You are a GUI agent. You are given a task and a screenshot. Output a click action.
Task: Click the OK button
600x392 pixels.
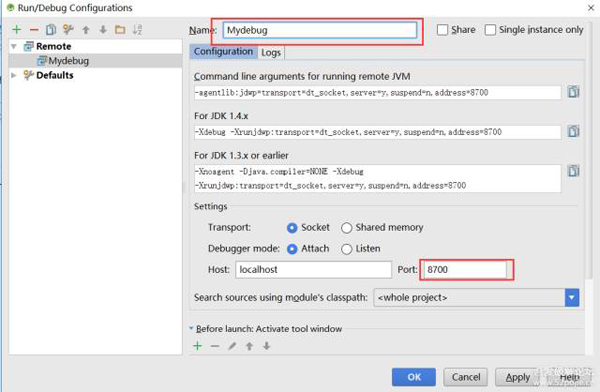coord(414,377)
